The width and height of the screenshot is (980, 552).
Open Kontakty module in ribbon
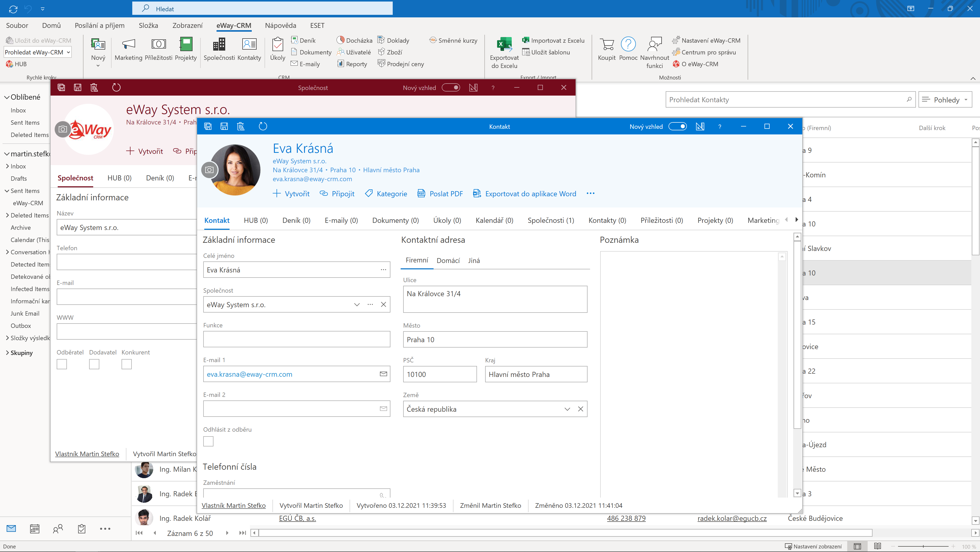[249, 50]
